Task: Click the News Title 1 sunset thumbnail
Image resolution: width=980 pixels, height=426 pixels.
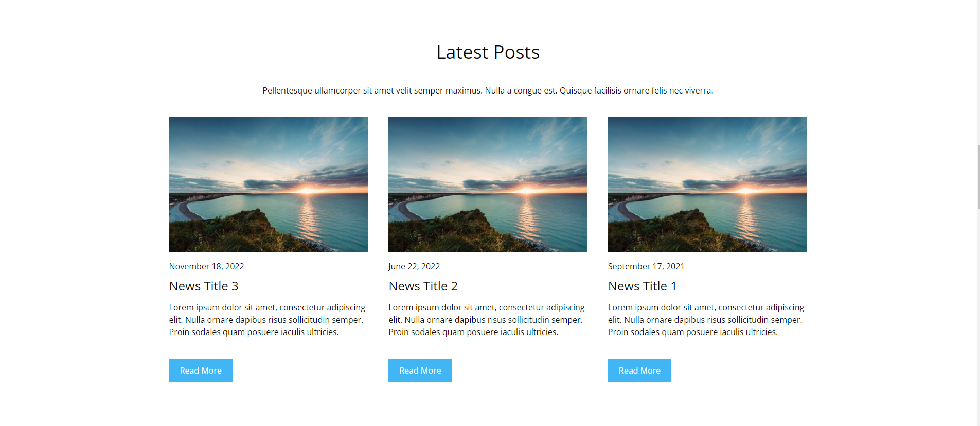Action: pyautogui.click(x=707, y=184)
